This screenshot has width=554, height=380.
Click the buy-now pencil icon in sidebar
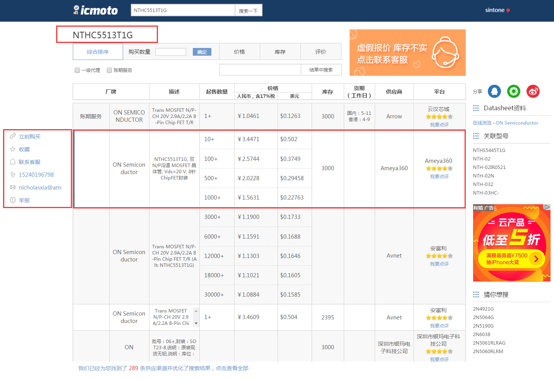(x=13, y=136)
